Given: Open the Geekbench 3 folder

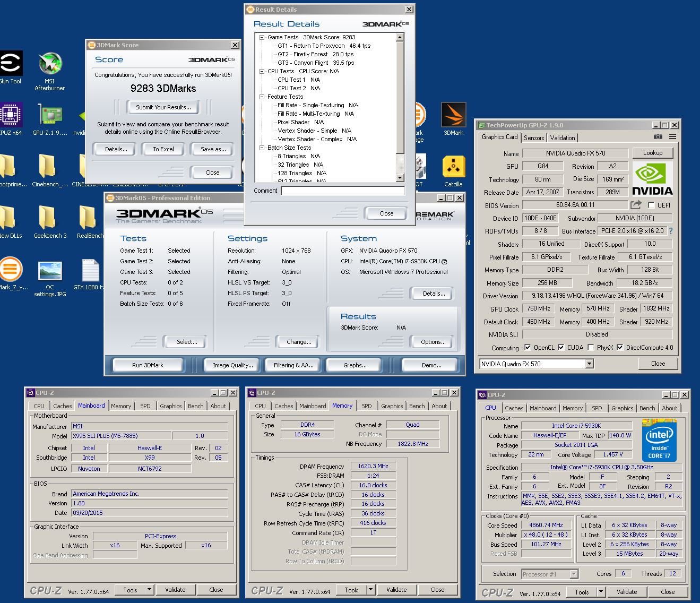Looking at the screenshot, I should coord(49,222).
